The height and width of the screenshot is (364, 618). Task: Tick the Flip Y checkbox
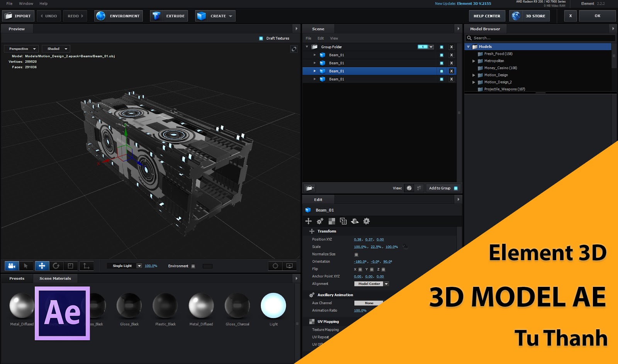pyautogui.click(x=372, y=269)
